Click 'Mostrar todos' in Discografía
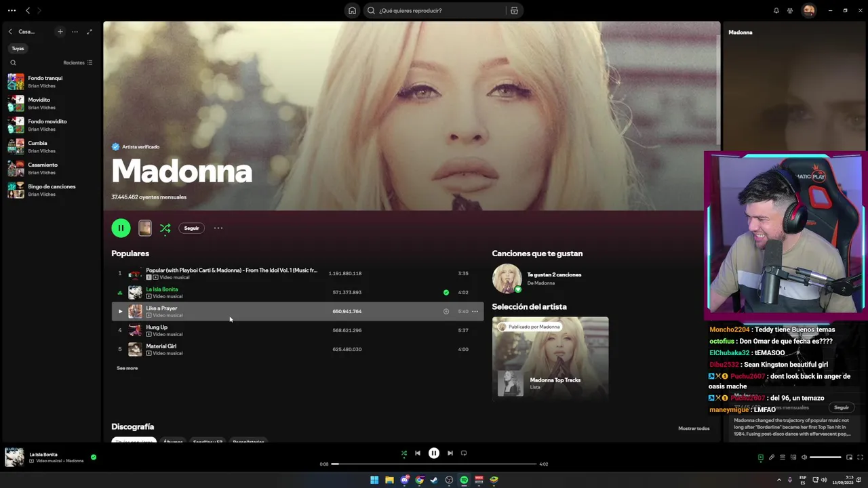 (694, 428)
